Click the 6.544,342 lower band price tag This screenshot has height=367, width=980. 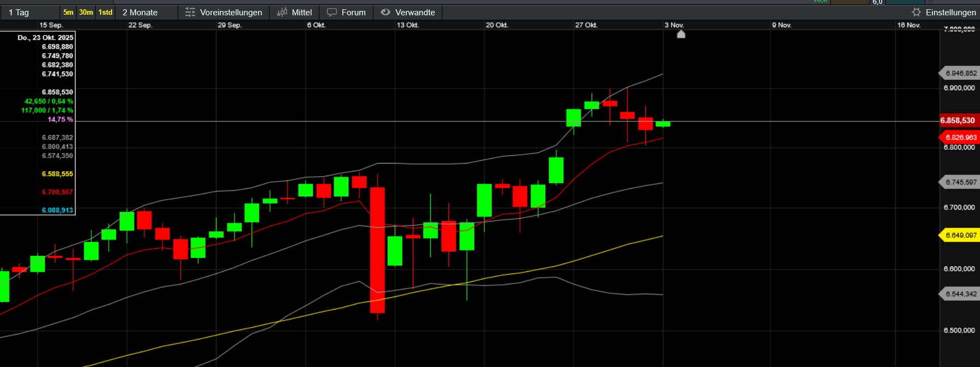tap(960, 294)
